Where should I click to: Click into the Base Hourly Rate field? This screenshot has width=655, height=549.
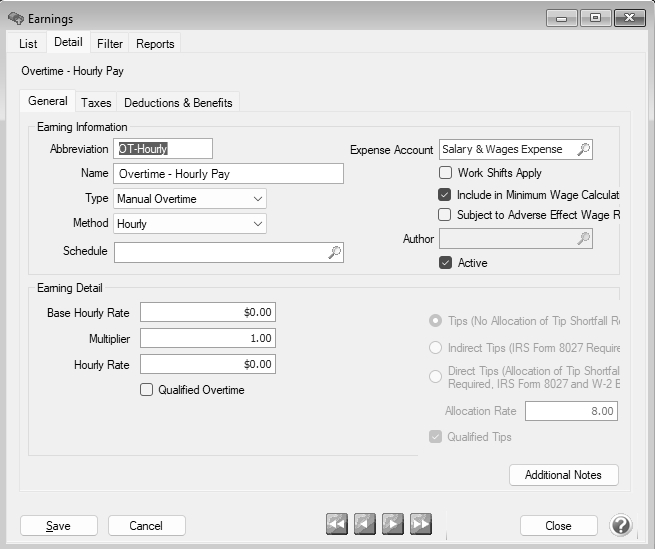click(x=207, y=313)
